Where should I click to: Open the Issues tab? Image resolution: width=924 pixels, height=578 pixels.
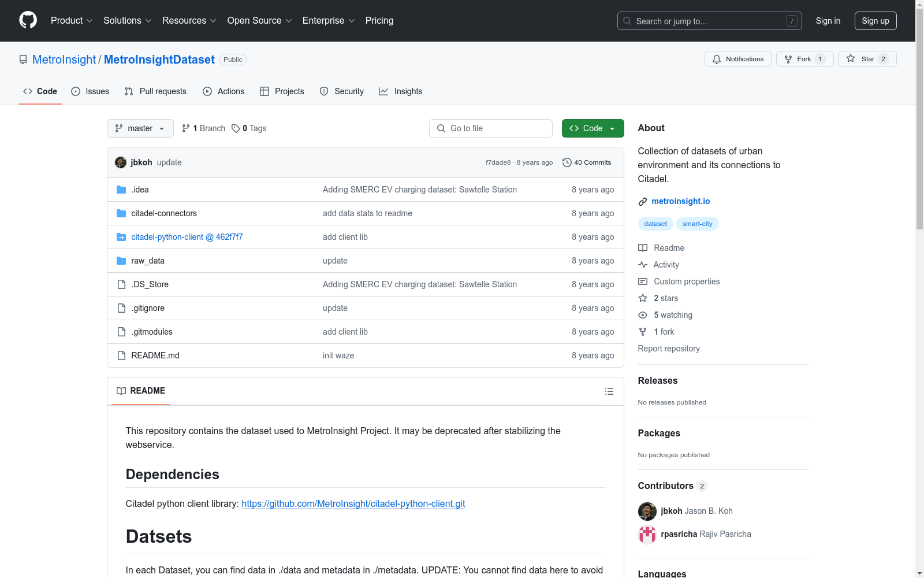[x=90, y=91]
